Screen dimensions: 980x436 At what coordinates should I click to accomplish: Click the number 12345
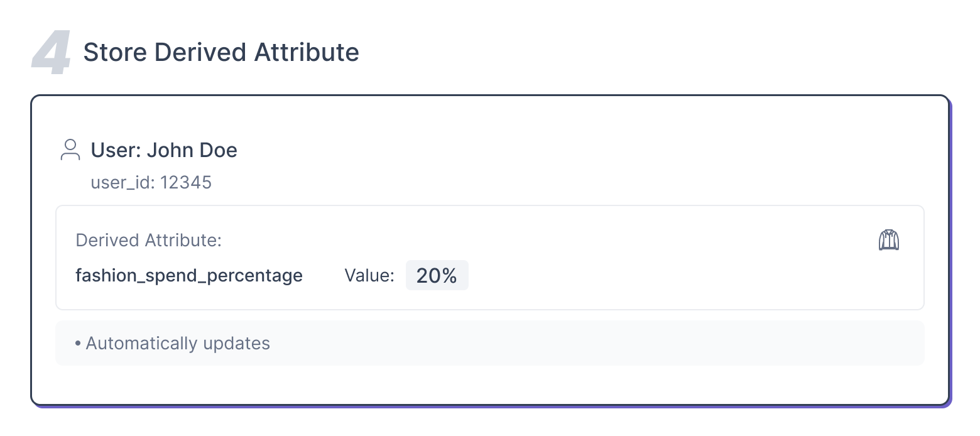(x=186, y=183)
